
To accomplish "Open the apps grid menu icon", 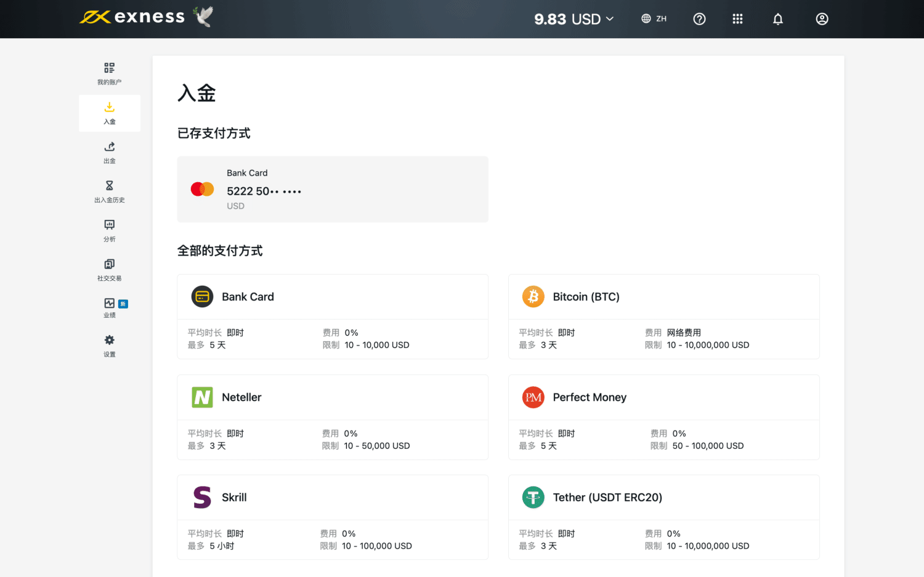I will click(x=737, y=19).
